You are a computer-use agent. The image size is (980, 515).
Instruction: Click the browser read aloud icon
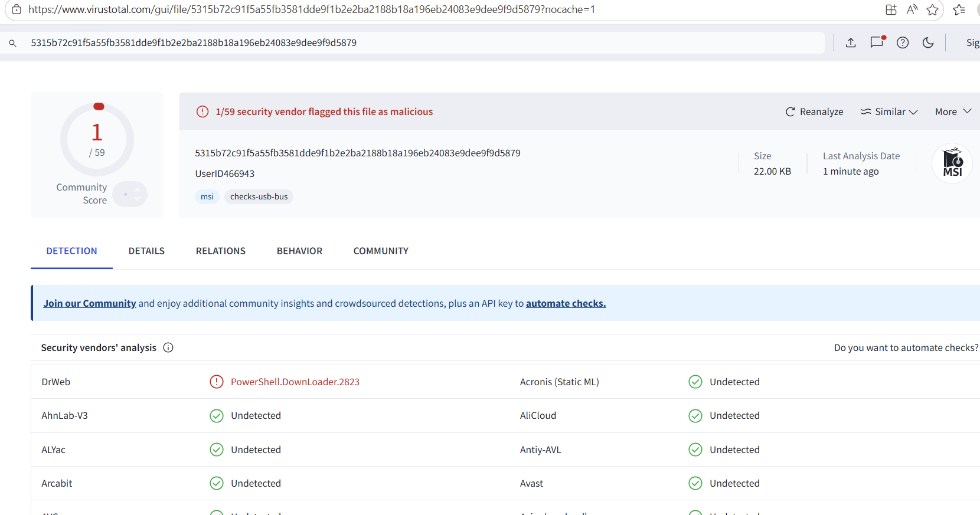912,9
